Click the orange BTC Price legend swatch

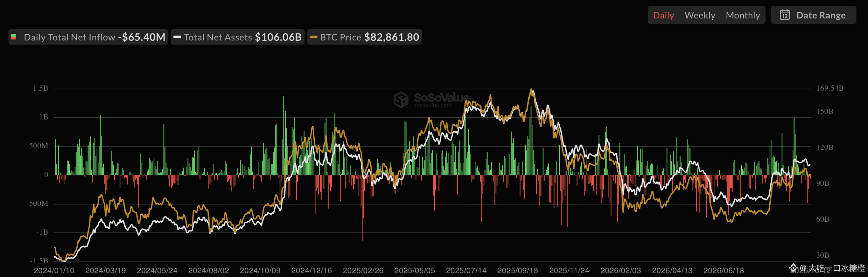click(314, 37)
